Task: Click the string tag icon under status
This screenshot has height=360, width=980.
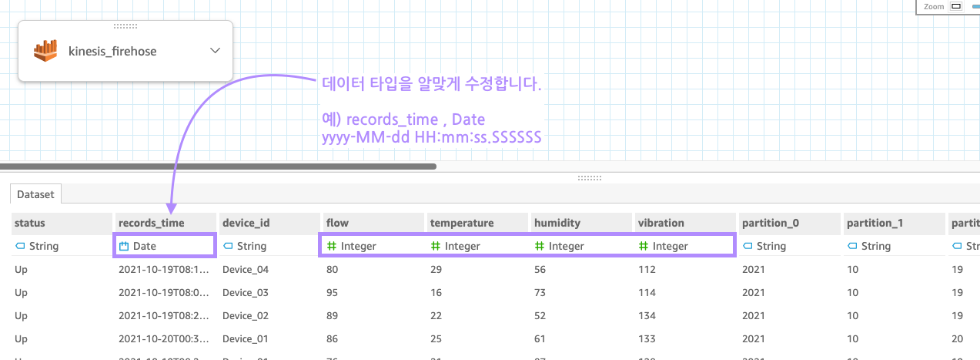Action: click(x=20, y=246)
